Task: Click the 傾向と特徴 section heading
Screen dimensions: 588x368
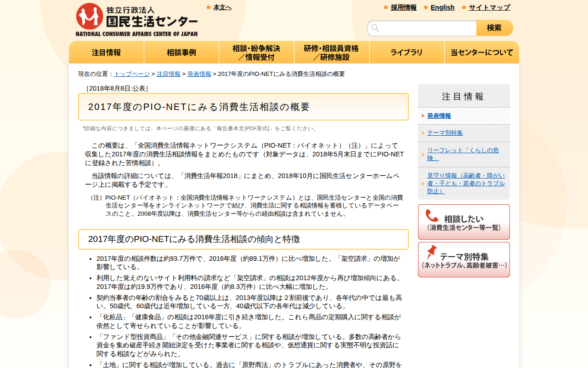Action: pos(243,239)
